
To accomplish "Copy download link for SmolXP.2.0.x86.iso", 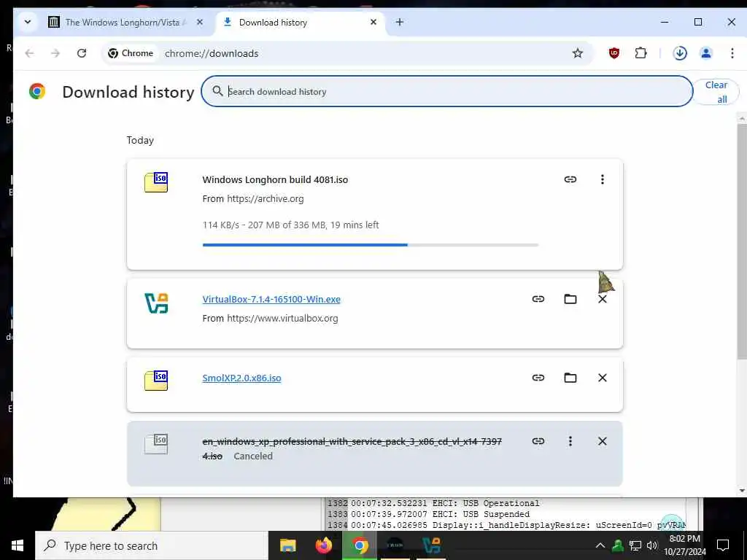I will 538,378.
